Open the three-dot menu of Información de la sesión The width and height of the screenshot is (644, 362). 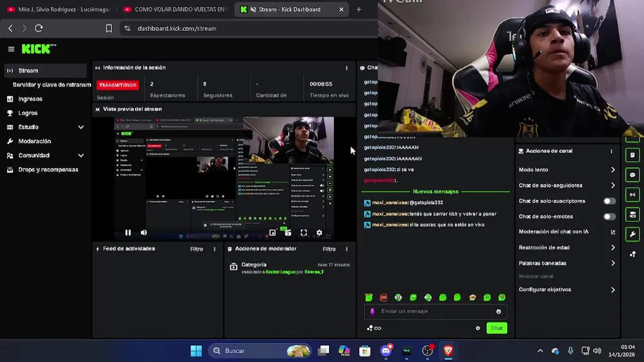[346, 68]
